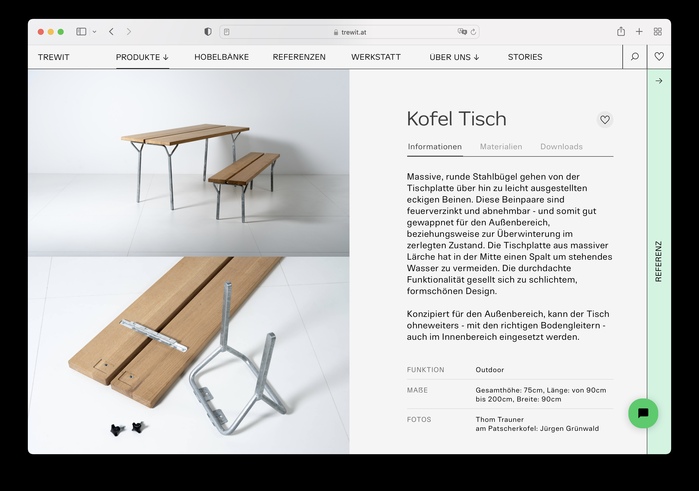
Task: Open privacy shield report icon
Action: pos(208,32)
